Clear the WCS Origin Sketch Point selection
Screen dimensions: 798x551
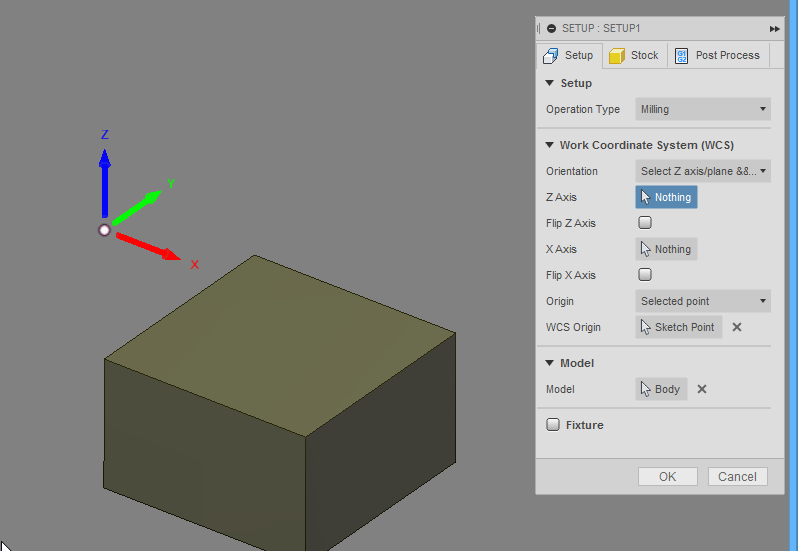[736, 327]
